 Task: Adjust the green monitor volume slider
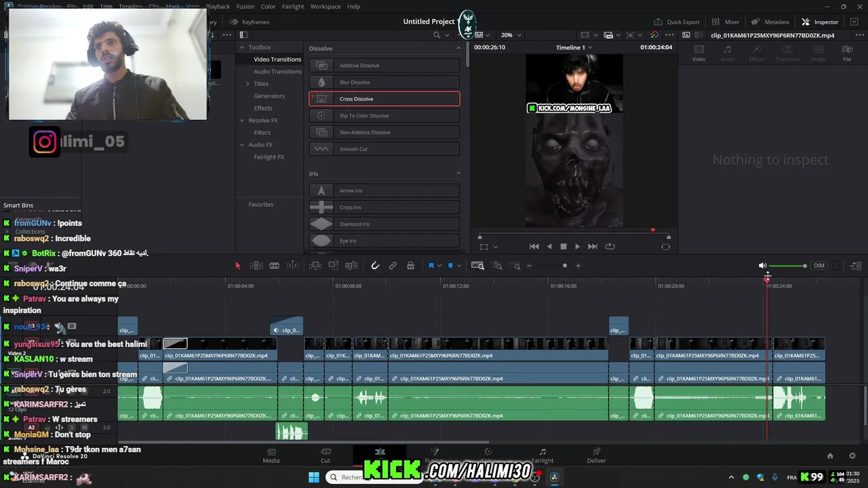[x=788, y=266]
